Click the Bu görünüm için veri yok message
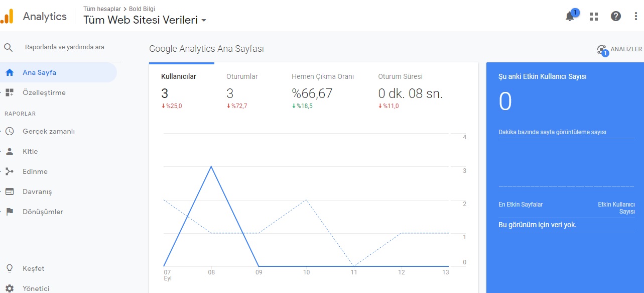644x293 pixels. [x=538, y=225]
